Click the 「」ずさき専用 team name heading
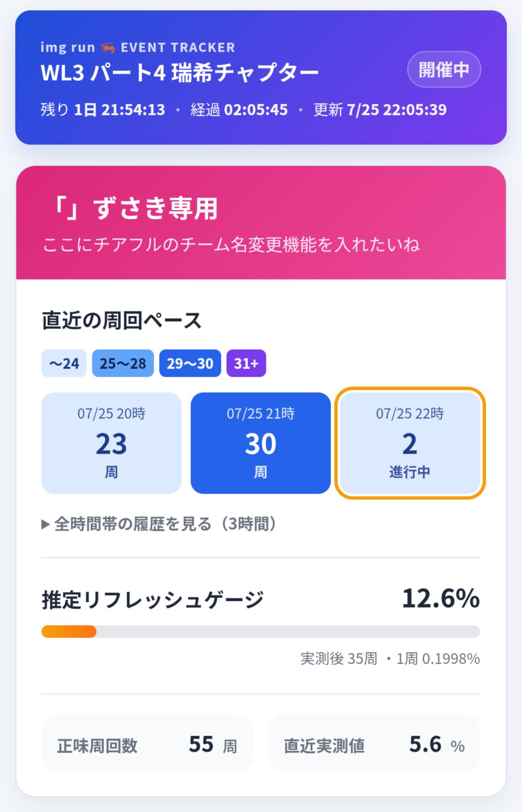 (x=132, y=209)
